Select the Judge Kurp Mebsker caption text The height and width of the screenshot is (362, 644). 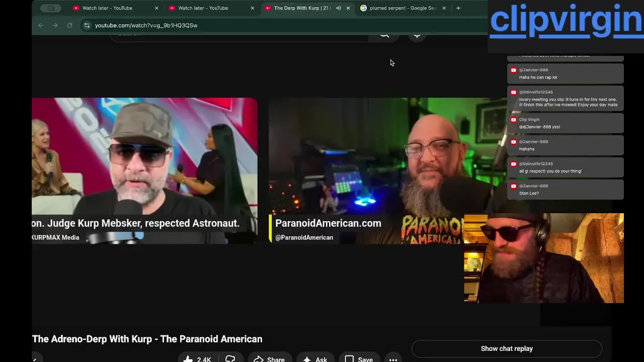click(136, 223)
